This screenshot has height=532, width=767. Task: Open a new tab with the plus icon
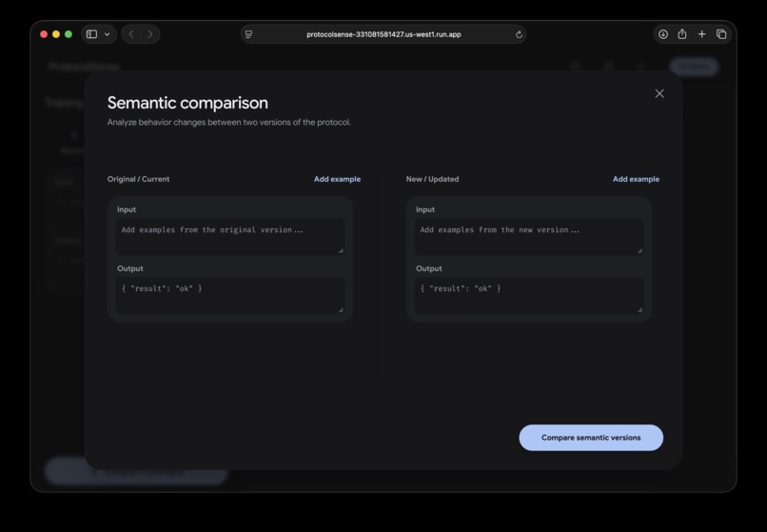point(702,34)
